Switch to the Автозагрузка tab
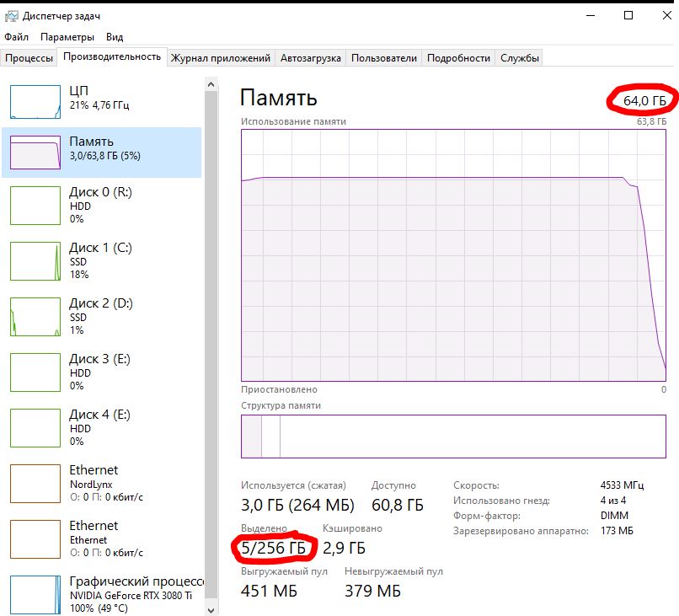 tap(311, 58)
